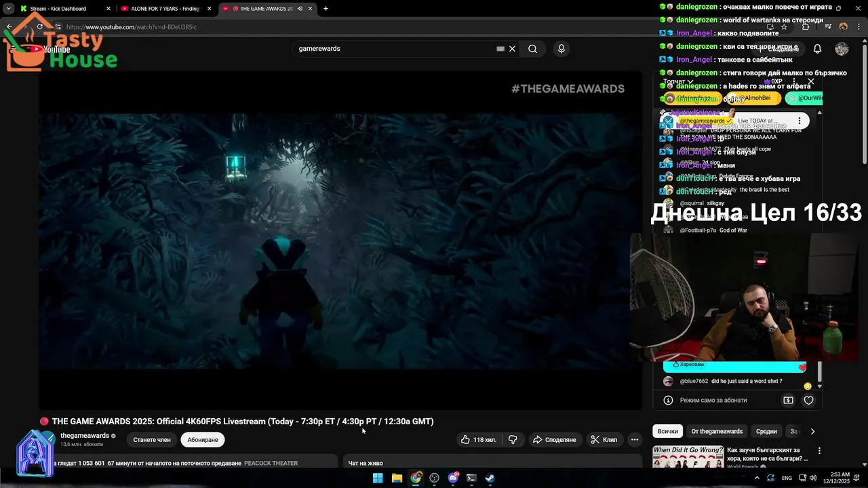Screen dimensions: 868x488
Task: Click the Станете член join button
Action: [x=152, y=440]
